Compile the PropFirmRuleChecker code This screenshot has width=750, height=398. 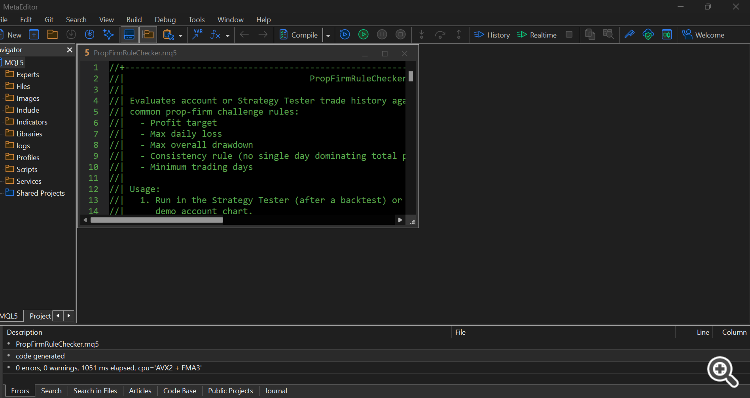pyautogui.click(x=298, y=35)
